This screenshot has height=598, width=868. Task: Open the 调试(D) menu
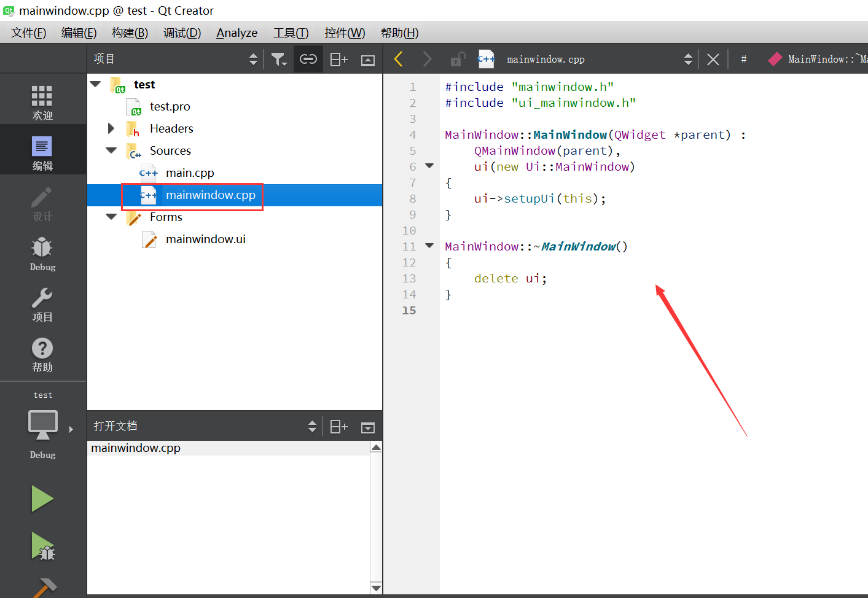182,33
